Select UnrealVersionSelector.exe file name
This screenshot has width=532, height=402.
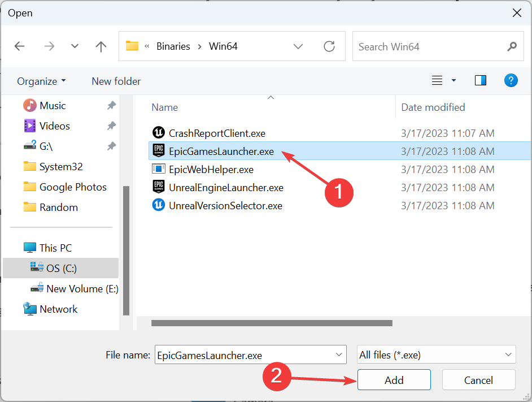[226, 206]
